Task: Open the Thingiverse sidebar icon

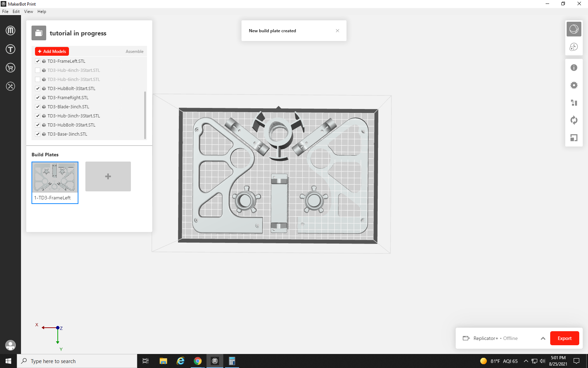Action: click(x=10, y=49)
